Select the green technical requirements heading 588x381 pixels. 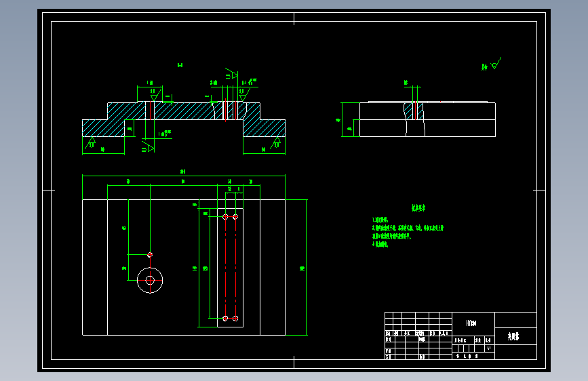click(418, 207)
